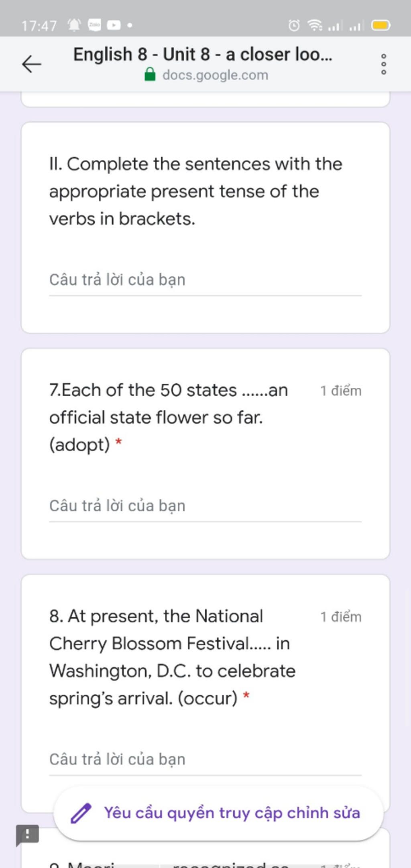Screen dimensions: 411x868
Task: Tap the Wi-Fi status icon
Action: click(315, 26)
